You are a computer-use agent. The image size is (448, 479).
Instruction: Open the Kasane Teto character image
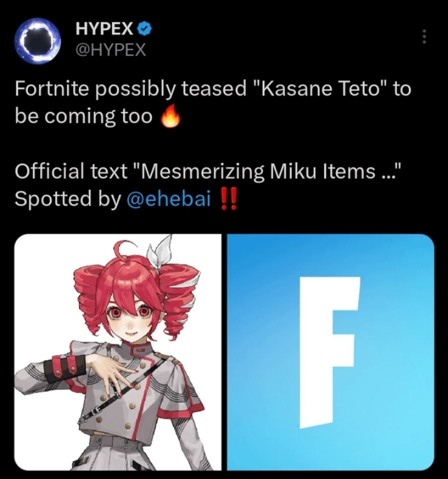pos(118,352)
